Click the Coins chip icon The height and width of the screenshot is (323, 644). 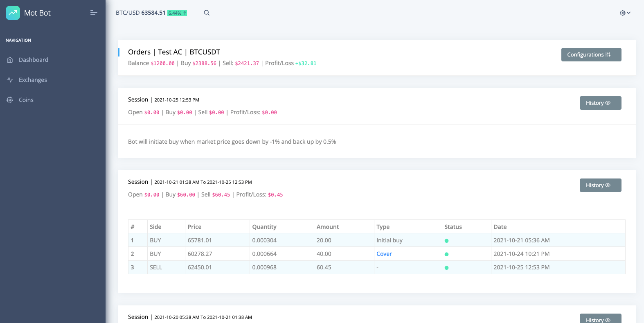[10, 100]
